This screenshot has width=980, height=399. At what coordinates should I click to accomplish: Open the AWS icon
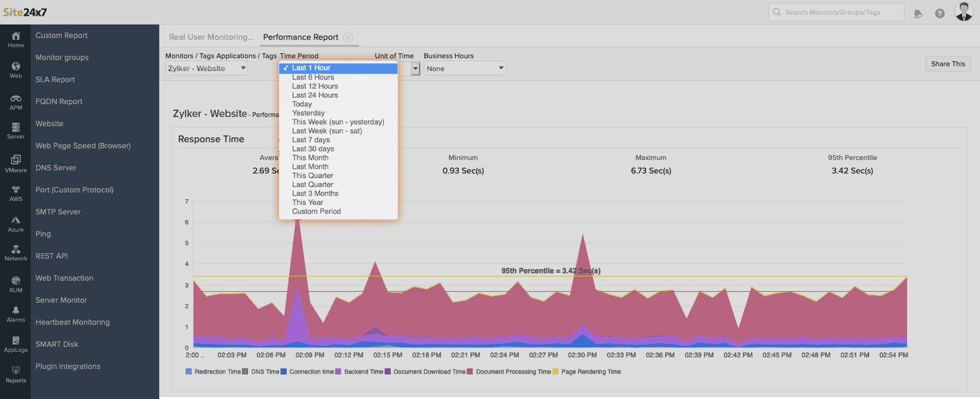click(x=16, y=189)
